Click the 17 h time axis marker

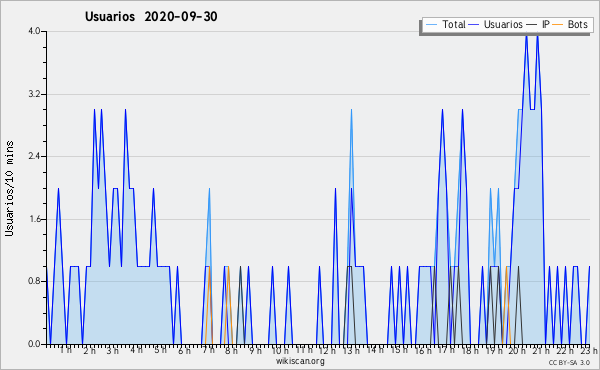[446, 350]
